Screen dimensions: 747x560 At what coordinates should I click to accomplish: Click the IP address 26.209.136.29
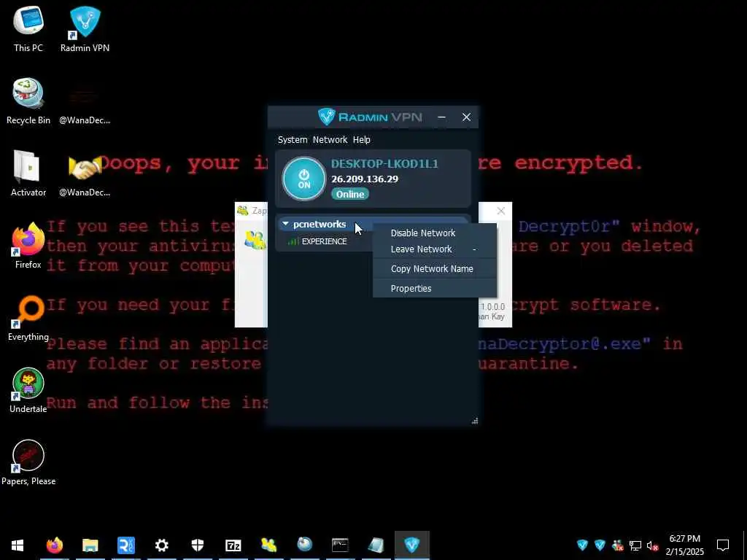[365, 179]
